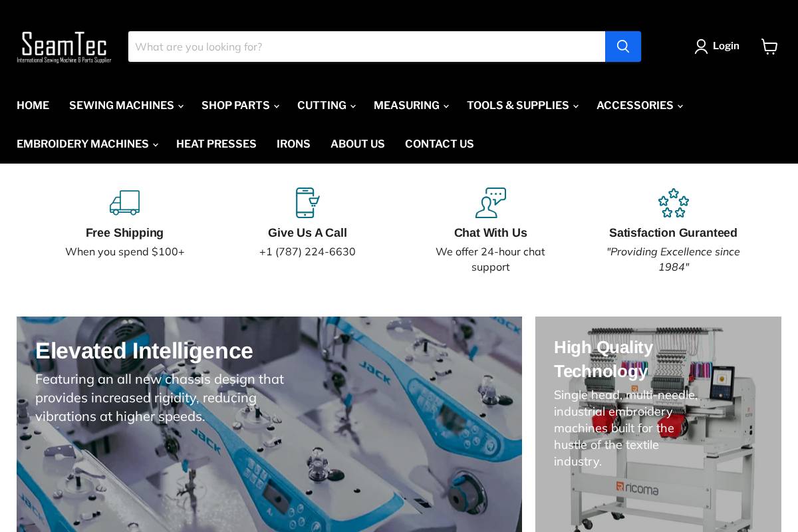
Task: Click the +1 (787) 224-6630 phone link
Action: pyautogui.click(x=307, y=251)
